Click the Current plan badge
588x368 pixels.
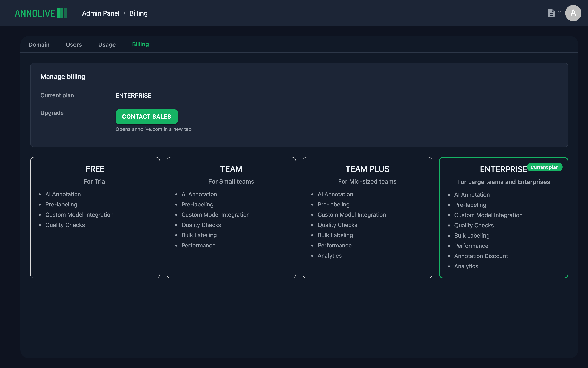click(545, 167)
